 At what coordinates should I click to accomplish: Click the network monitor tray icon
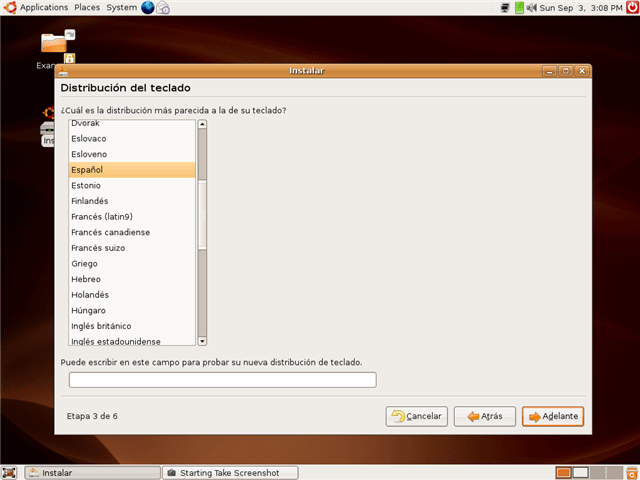pyautogui.click(x=506, y=8)
